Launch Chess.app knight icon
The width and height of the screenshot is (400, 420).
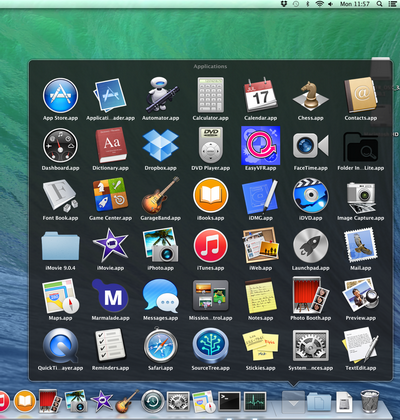coord(310,96)
